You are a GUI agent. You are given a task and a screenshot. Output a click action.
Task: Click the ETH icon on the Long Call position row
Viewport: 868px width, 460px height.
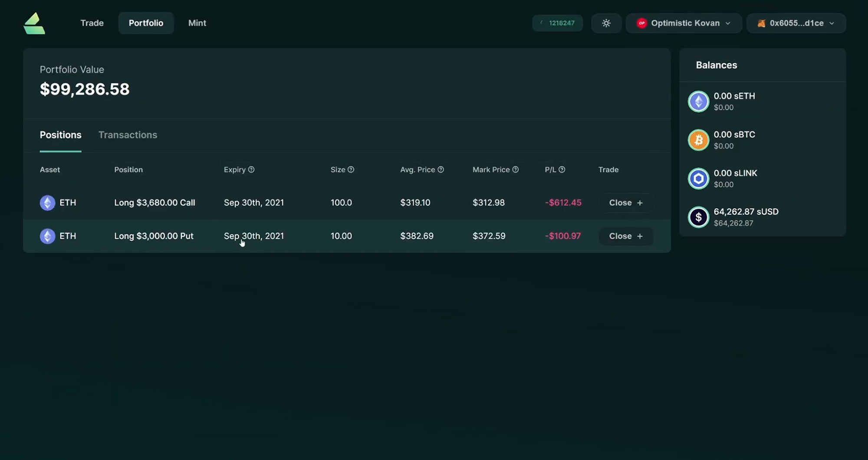pyautogui.click(x=48, y=202)
